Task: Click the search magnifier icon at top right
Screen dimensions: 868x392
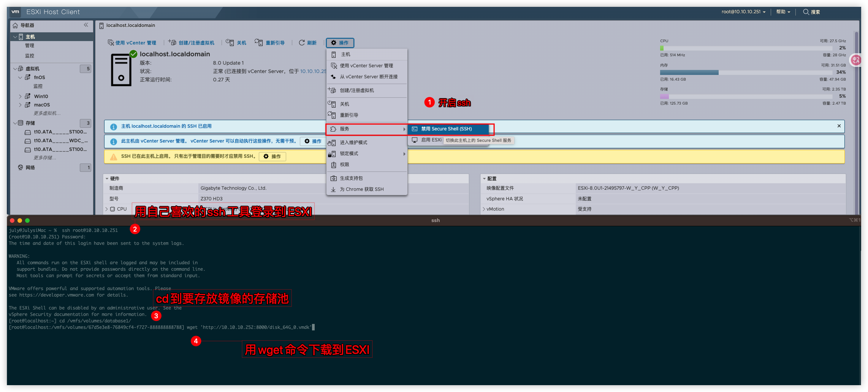Action: (806, 12)
